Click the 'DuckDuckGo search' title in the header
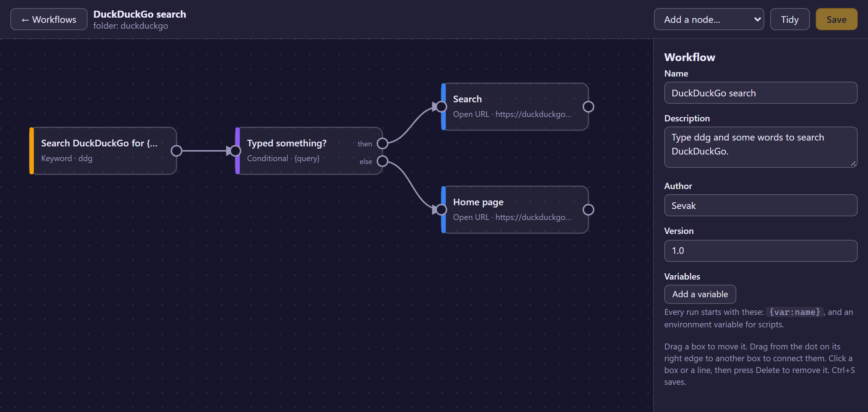 pos(140,14)
